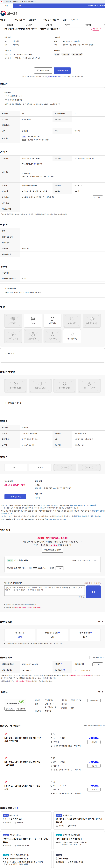Open job posting 강원 원주 완성차 출고센터
Image resolution: width=105 pixels, height=868 pixels.
(x=23, y=740)
